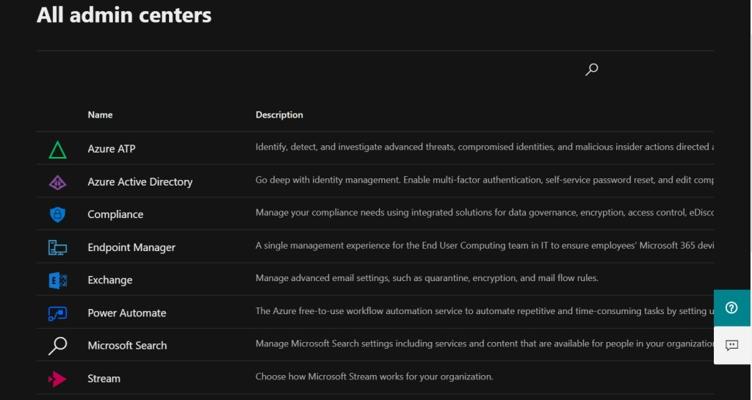Click the Microsoft Search magnifier icon

pyautogui.click(x=57, y=346)
